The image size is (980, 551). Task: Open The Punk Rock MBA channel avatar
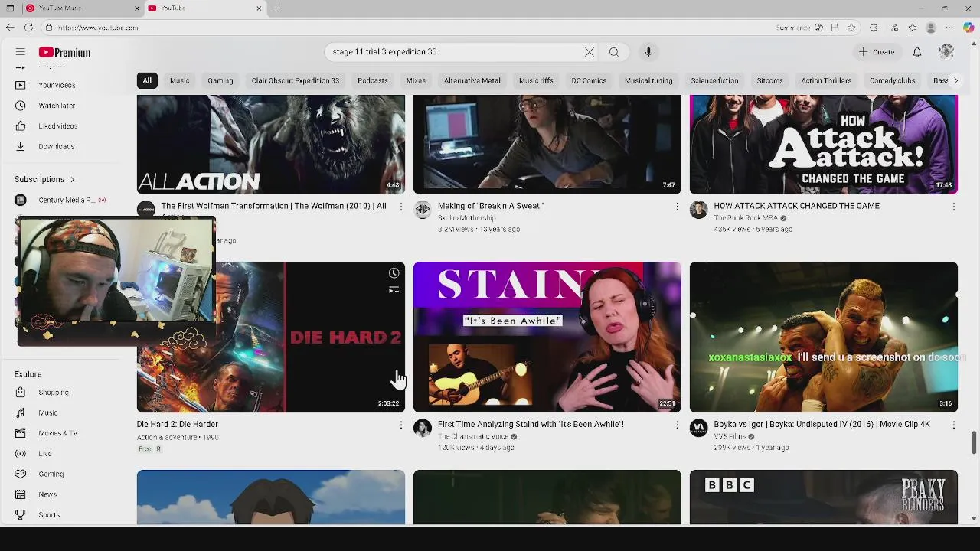[698, 210]
